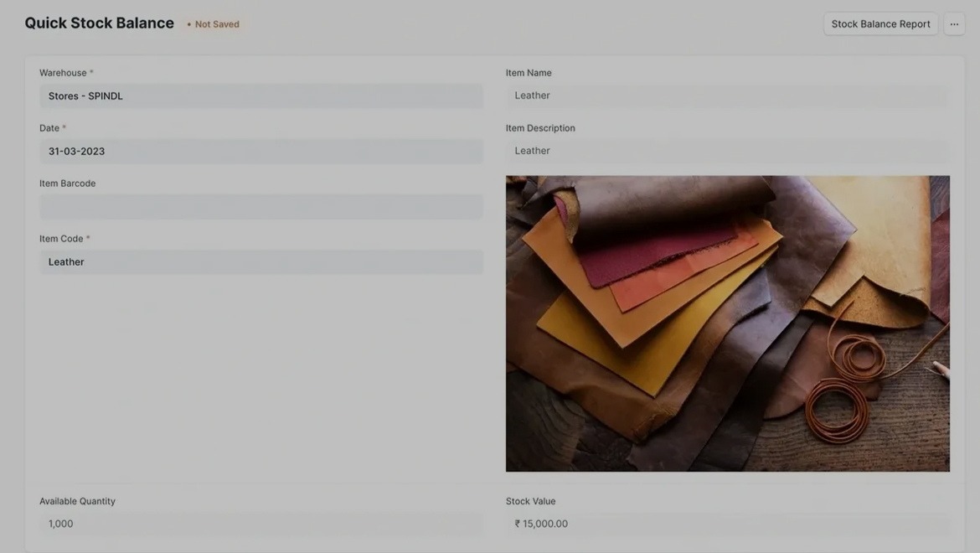This screenshot has height=553, width=980.
Task: Click the leather item image
Action: (x=727, y=323)
